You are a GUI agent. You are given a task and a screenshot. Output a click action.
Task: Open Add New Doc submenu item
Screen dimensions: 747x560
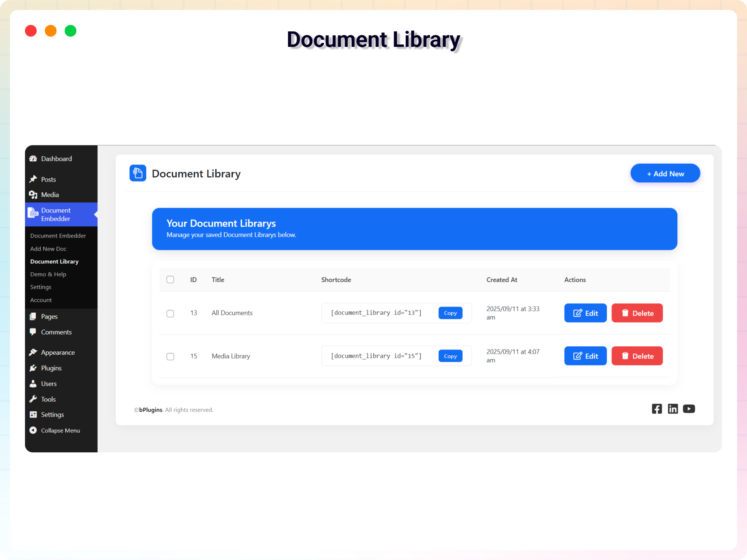tap(48, 249)
